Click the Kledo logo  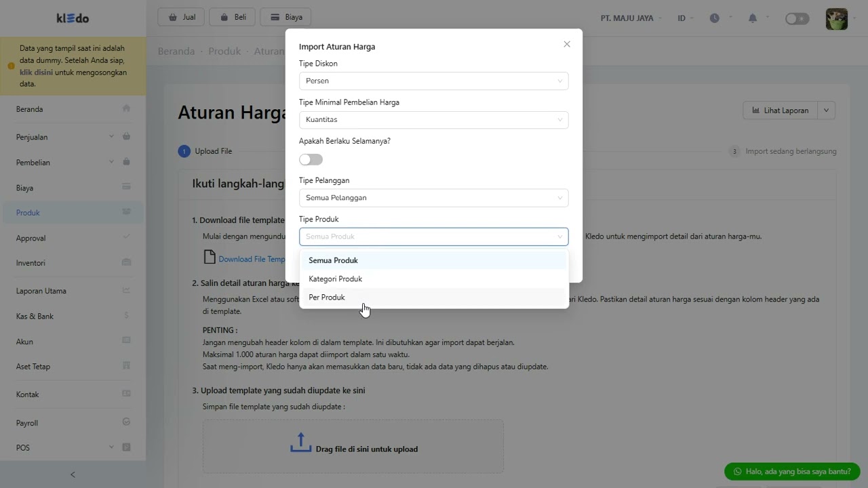point(73,18)
